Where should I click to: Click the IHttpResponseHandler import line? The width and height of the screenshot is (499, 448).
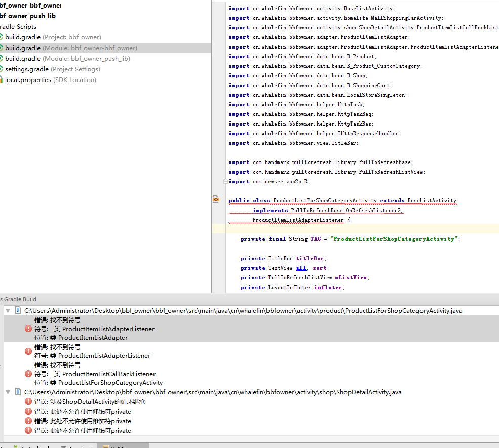[x=315, y=133]
